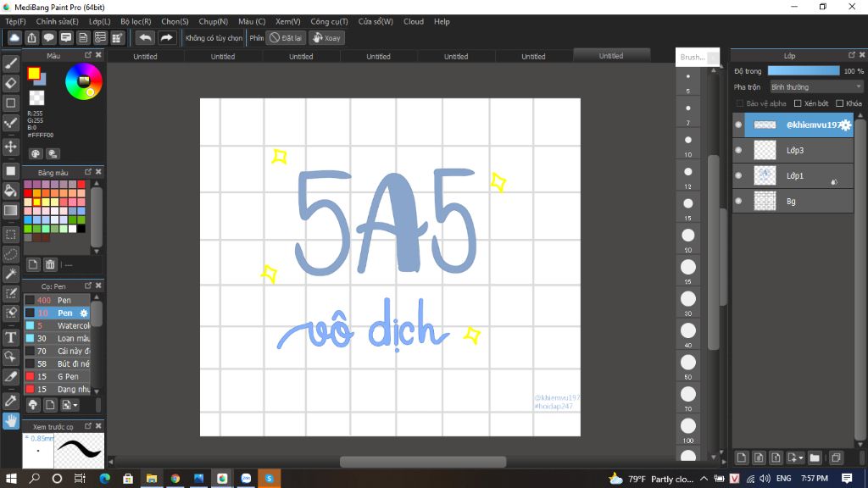Click the cloud icon in top toolbar
Screen dimensions: 868x488
pos(14,37)
